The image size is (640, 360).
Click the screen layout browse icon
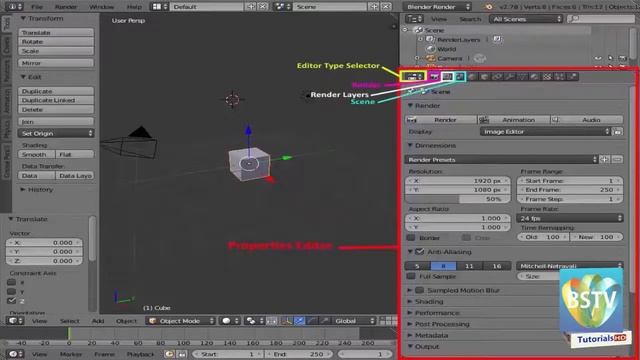[x=160, y=7]
